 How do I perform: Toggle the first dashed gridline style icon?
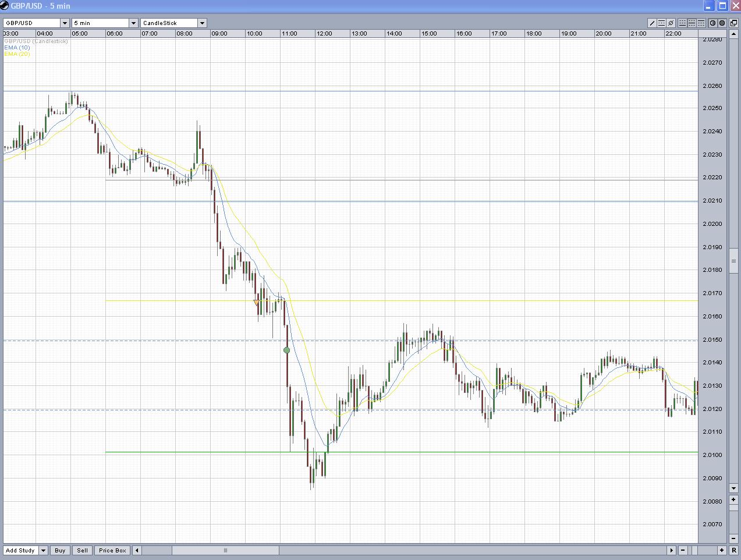pyautogui.click(x=682, y=23)
